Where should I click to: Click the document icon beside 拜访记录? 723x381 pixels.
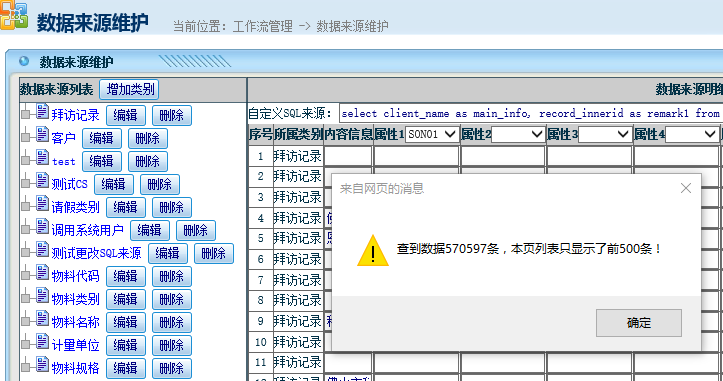pyautogui.click(x=42, y=112)
